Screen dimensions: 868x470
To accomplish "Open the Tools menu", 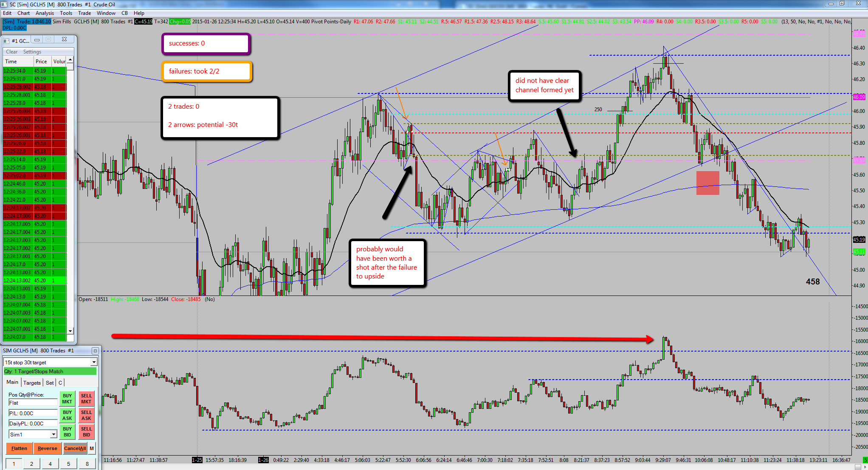I will [x=66, y=13].
